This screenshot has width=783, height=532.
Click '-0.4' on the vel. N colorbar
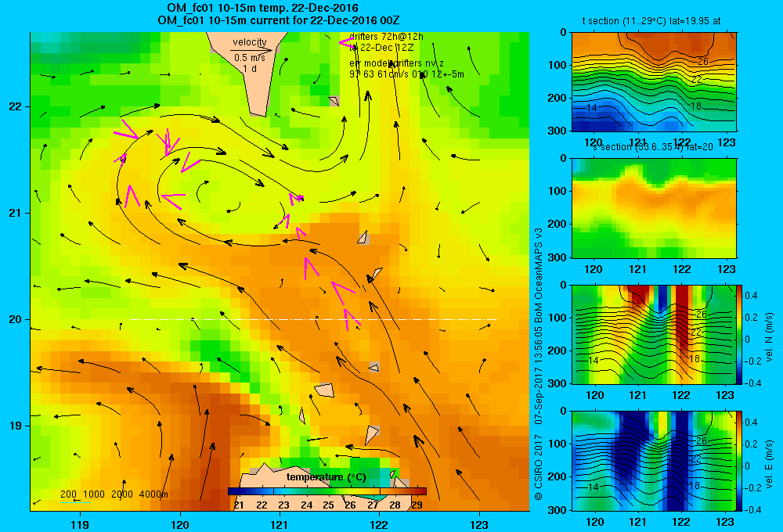tap(752, 383)
